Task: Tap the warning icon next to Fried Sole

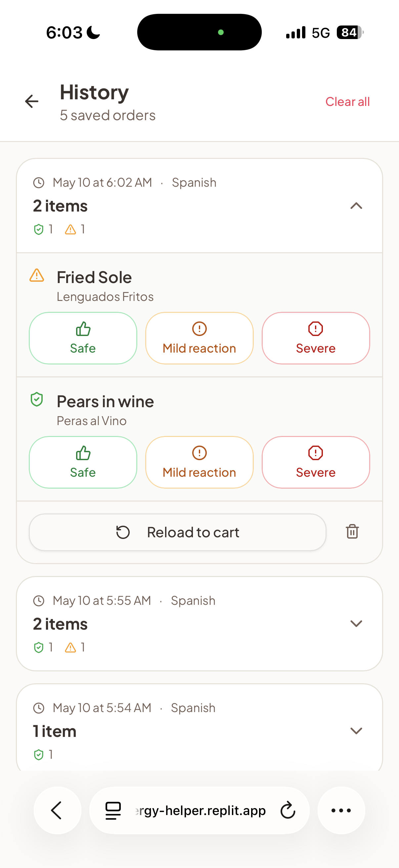Action: pos(37,276)
